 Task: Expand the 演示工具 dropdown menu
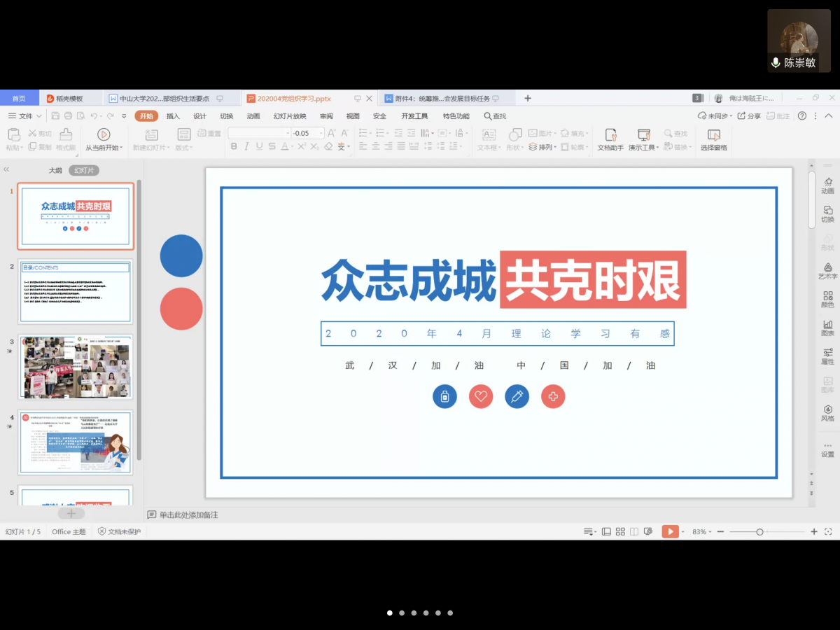coord(657,148)
